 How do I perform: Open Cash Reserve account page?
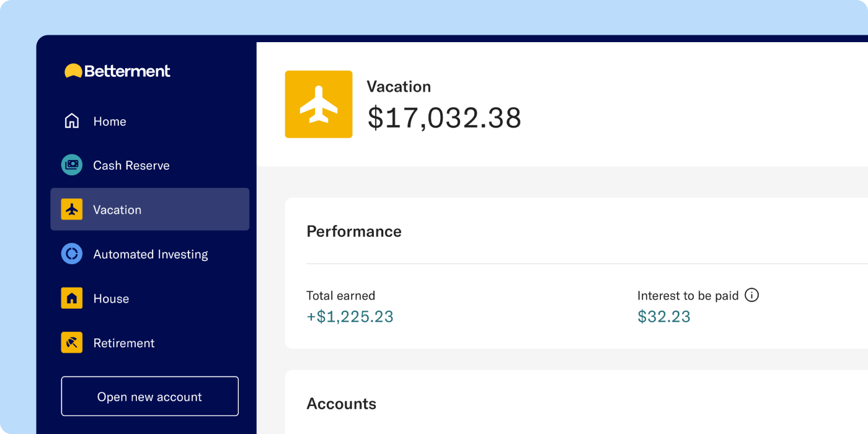point(131,166)
